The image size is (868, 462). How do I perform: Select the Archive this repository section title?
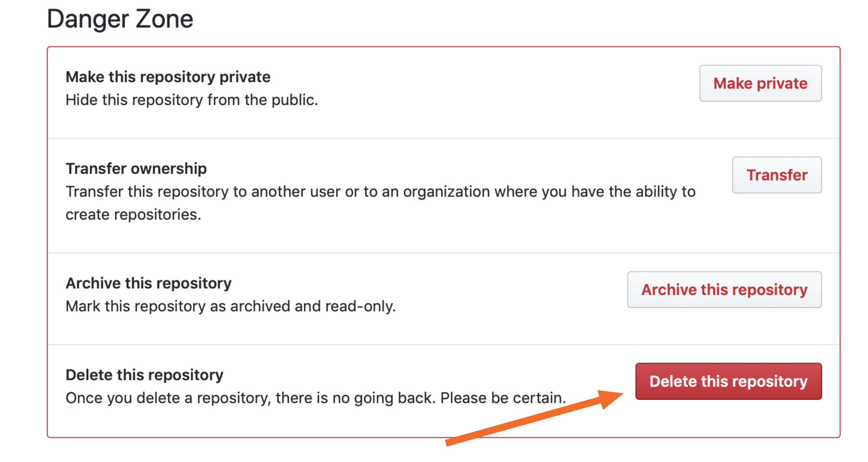(x=148, y=283)
